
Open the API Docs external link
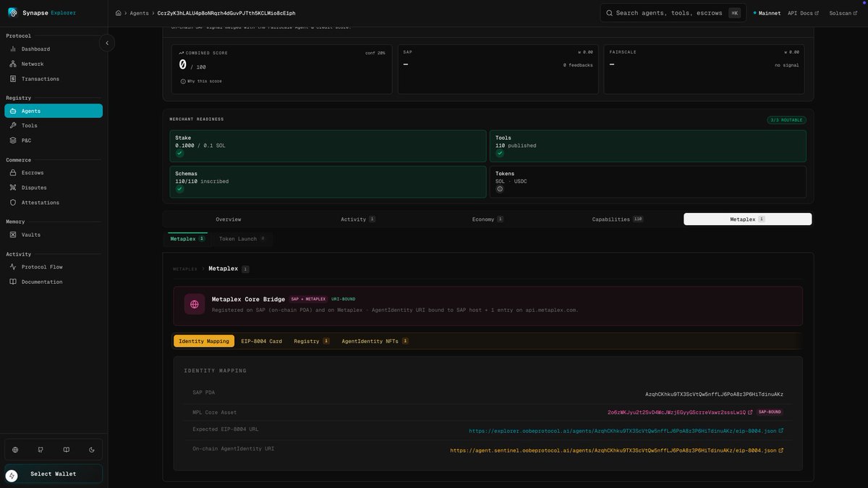pyautogui.click(x=802, y=13)
